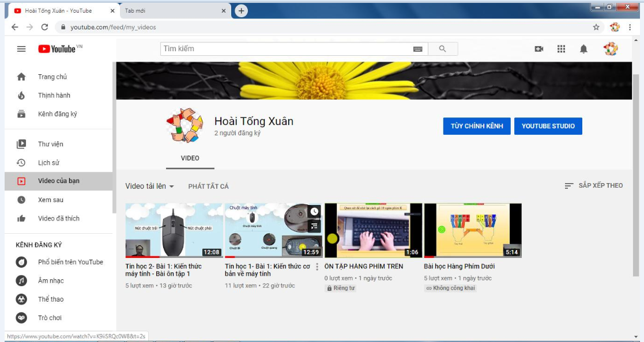Click the page vertical scrollbar

click(636, 176)
